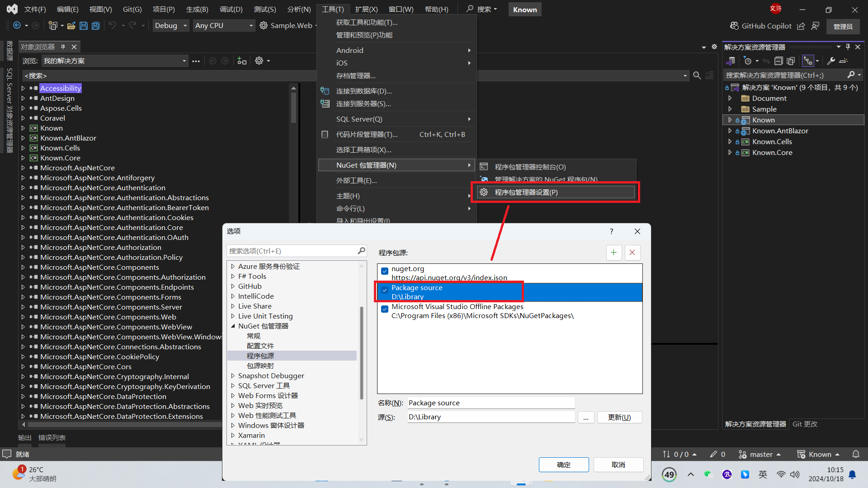
Task: Click the Undo toolbar icon
Action: [113, 26]
